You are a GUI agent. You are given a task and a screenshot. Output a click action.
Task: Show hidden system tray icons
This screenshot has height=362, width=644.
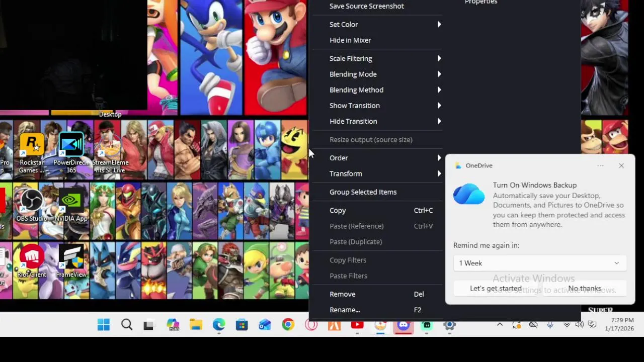pyautogui.click(x=500, y=325)
